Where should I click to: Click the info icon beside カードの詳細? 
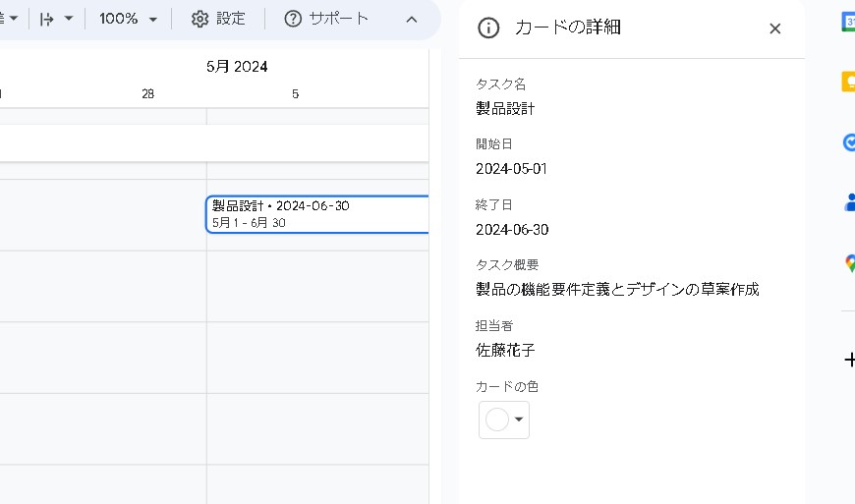point(488,28)
